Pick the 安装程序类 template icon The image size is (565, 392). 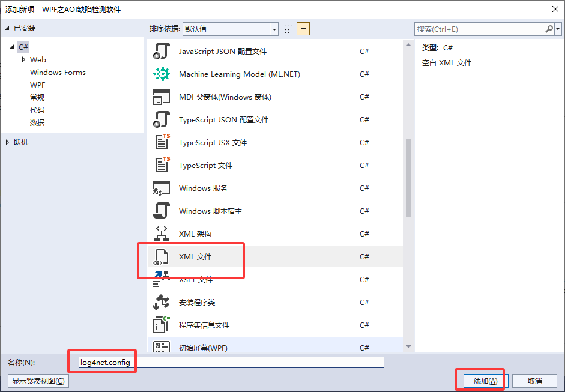[161, 302]
